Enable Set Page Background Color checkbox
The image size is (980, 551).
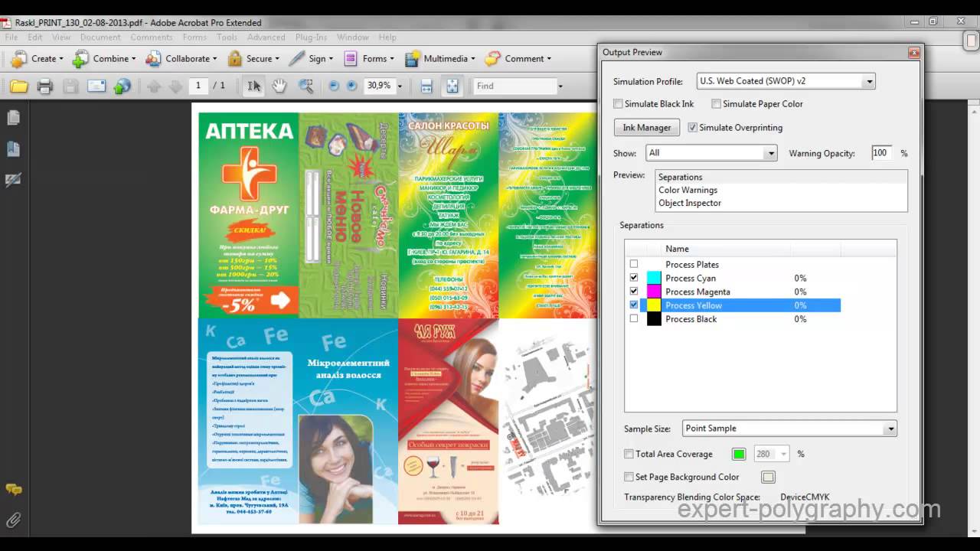coord(629,478)
